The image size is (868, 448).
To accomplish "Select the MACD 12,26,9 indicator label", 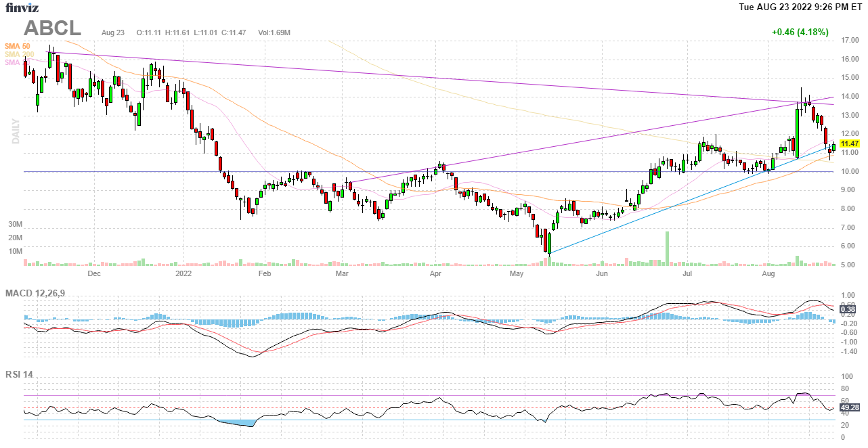I will point(40,293).
